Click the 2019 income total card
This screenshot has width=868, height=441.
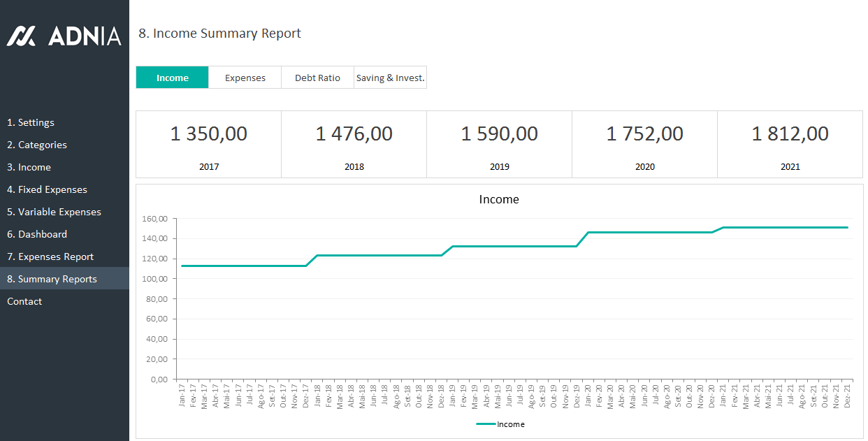[499, 143]
